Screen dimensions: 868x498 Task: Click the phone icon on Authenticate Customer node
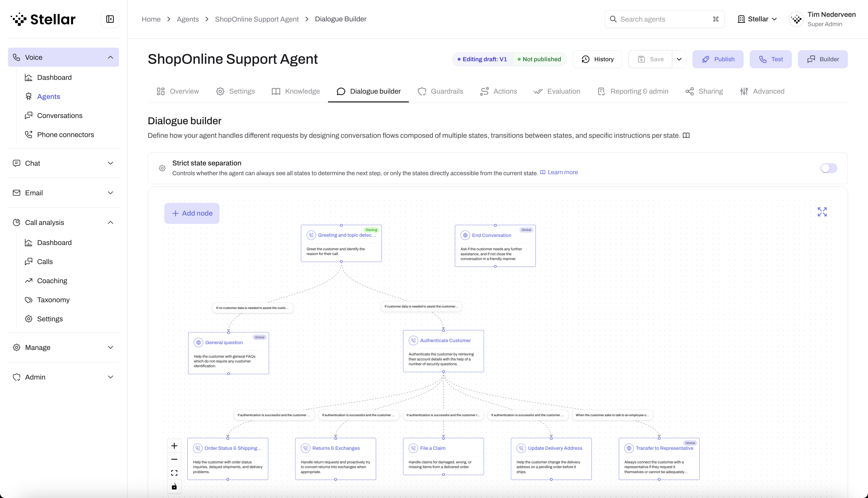(x=413, y=340)
